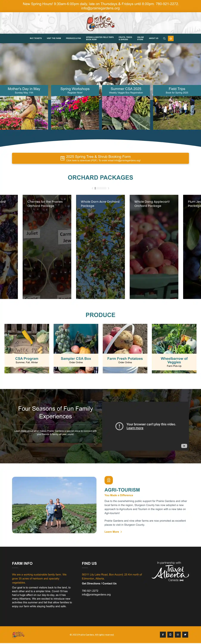Follow Learn More chevron link under Agri-Tourism
201x644 pixels.
coord(113,532)
